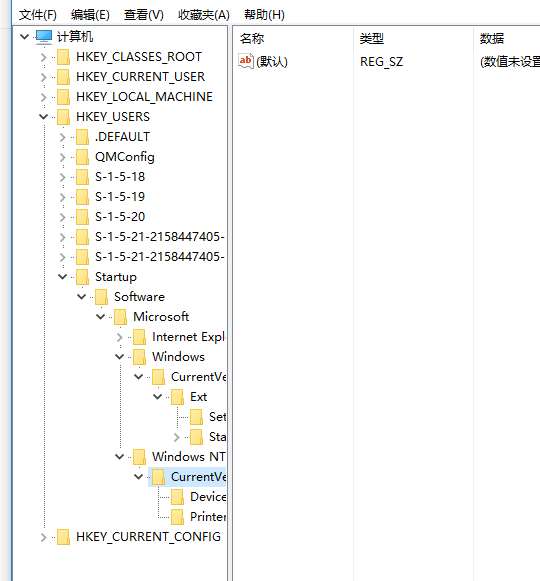
Task: Collapse the HKEY_USERS node
Action: pyautogui.click(x=43, y=117)
